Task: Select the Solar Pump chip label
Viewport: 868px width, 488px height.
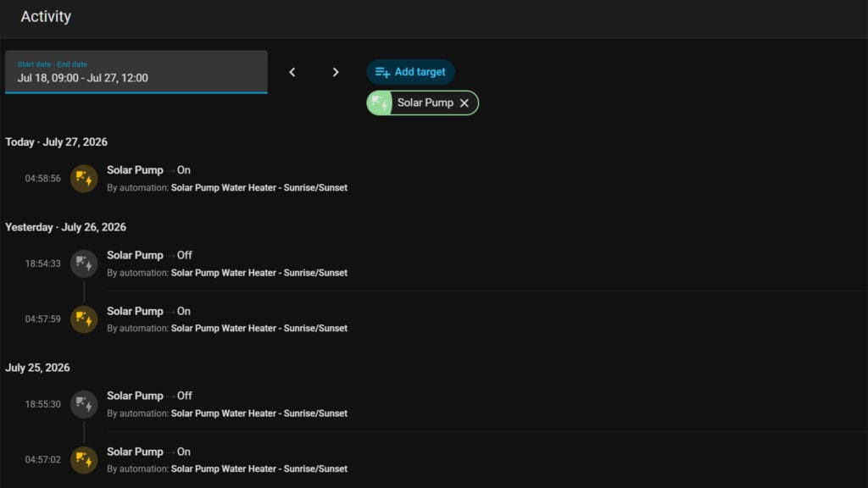Action: point(426,103)
